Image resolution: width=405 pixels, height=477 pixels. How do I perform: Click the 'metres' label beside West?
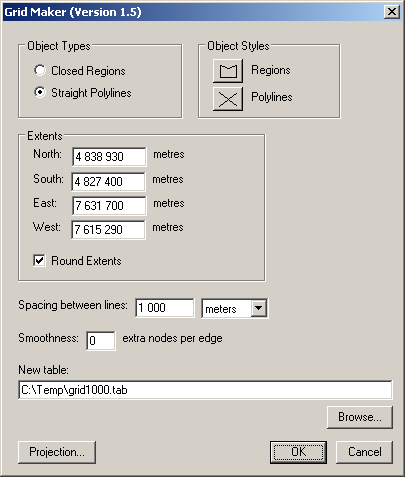[x=168, y=227]
